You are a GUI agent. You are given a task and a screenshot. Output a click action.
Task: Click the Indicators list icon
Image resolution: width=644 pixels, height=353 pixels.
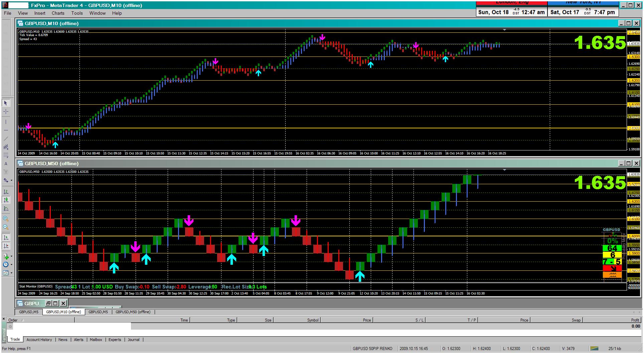pos(6,256)
